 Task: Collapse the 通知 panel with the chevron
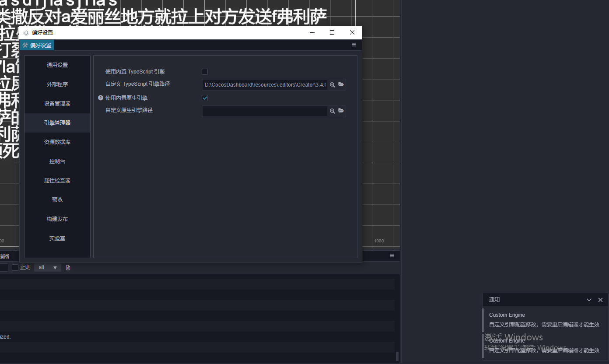pyautogui.click(x=589, y=300)
